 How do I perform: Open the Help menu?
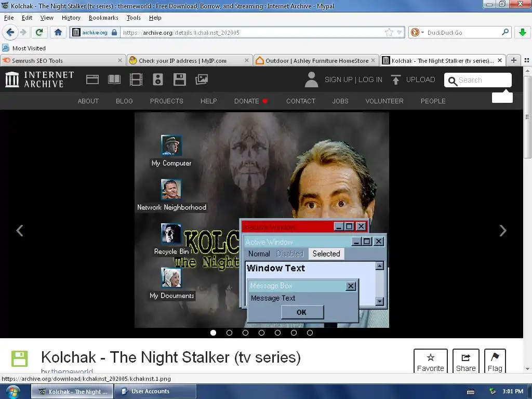[155, 18]
